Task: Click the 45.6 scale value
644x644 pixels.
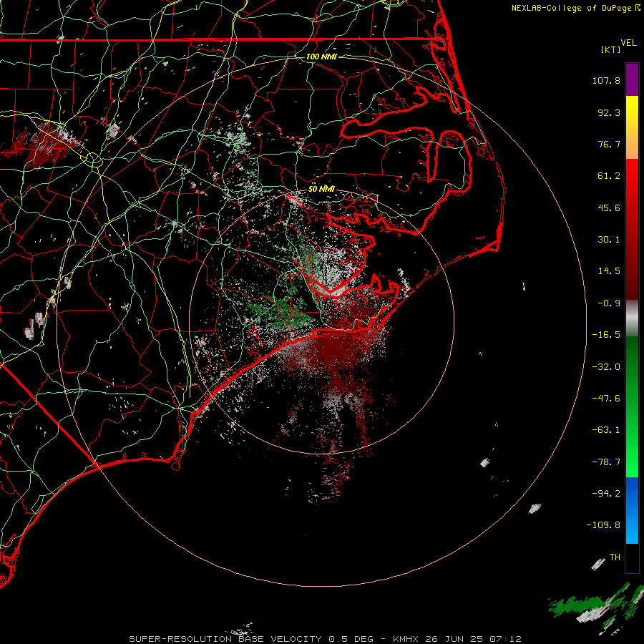Action: tap(609, 208)
